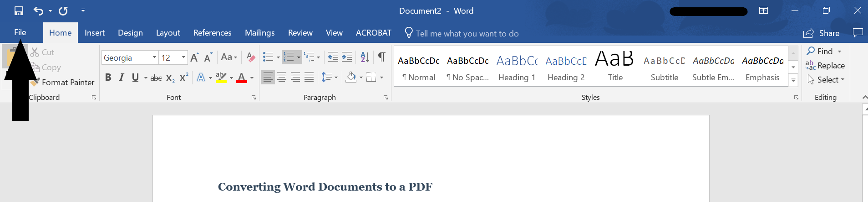Open the Georgia font name dropdown
Screen dimensions: 868x202
(x=154, y=57)
